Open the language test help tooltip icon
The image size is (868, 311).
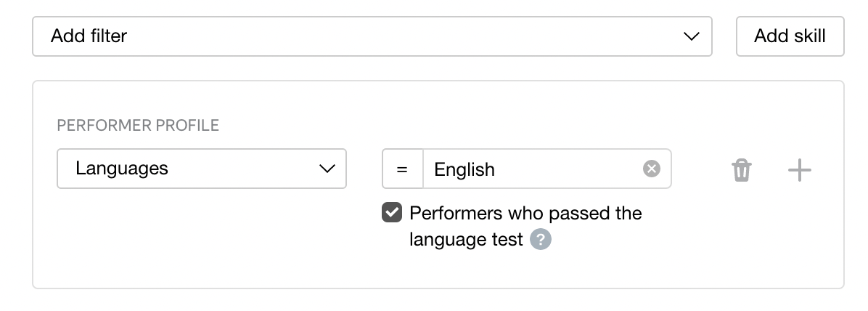tap(540, 240)
